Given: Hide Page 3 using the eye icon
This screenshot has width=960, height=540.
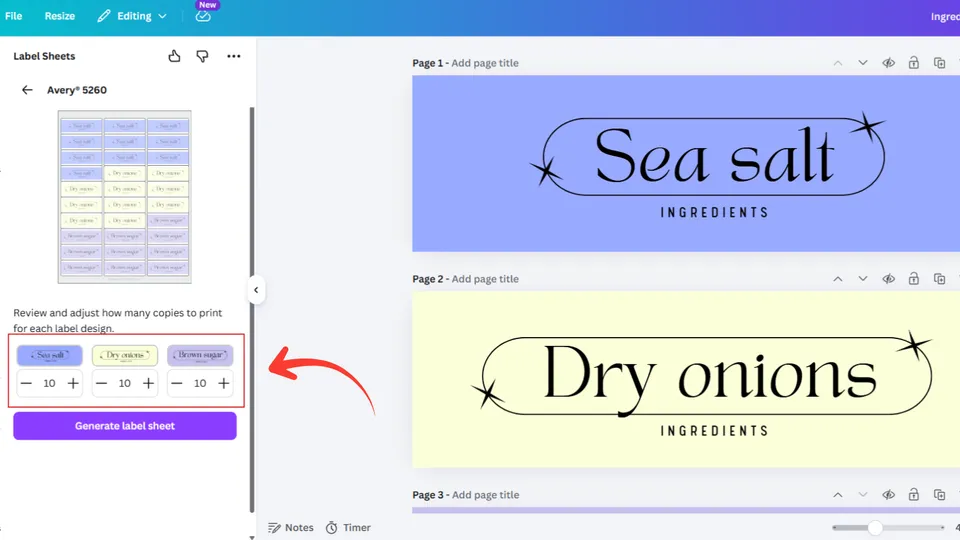Looking at the screenshot, I should click(x=888, y=495).
